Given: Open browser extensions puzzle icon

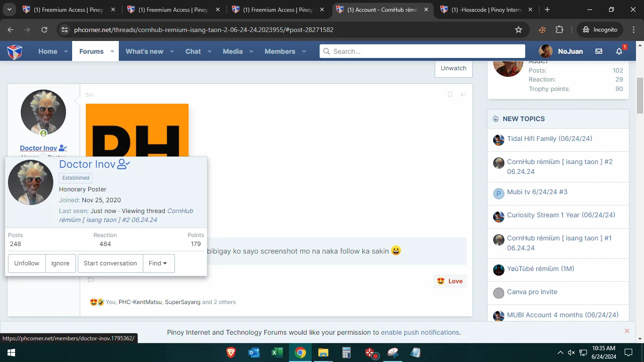Looking at the screenshot, I should [559, 30].
